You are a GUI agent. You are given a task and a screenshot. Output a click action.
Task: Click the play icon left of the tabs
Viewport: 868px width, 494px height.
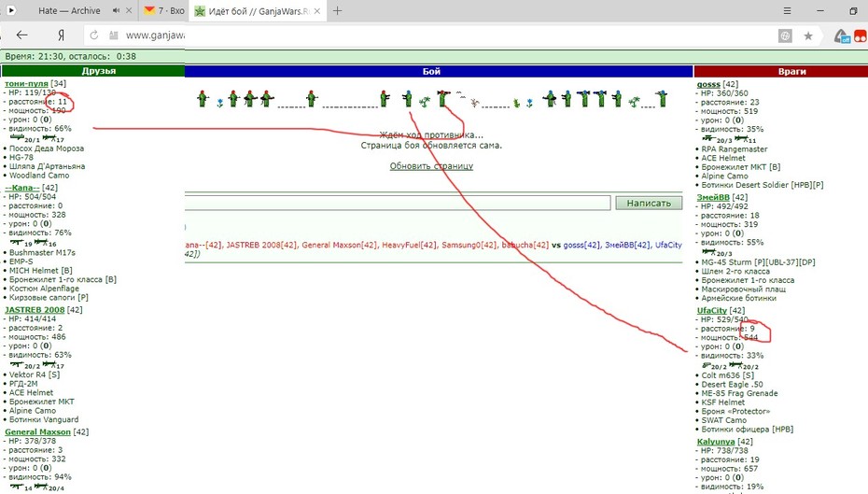(11, 10)
